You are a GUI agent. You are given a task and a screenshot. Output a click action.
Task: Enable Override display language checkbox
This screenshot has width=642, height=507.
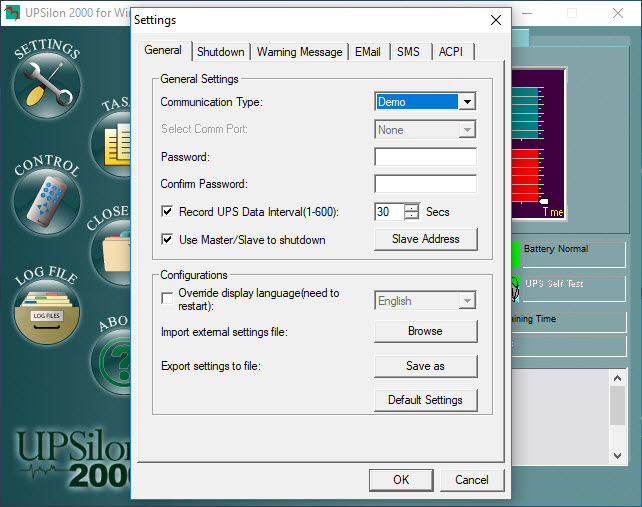[167, 298]
